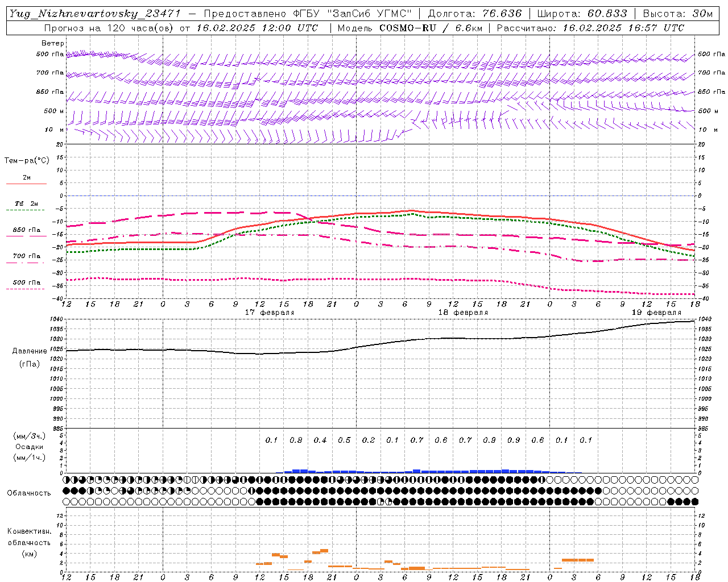
Task: Select the longitude value Долгота: 76.636
Action: [474, 14]
